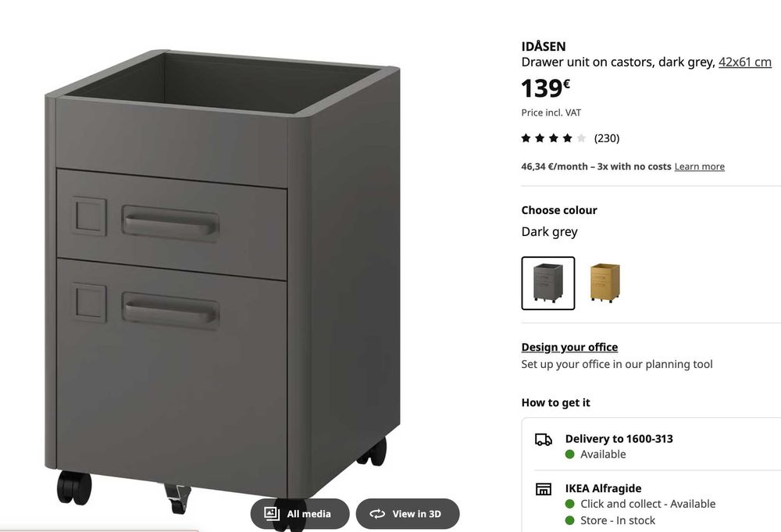Image resolution: width=781 pixels, height=532 pixels.
Task: Open the Design your office link
Action: [x=569, y=347]
